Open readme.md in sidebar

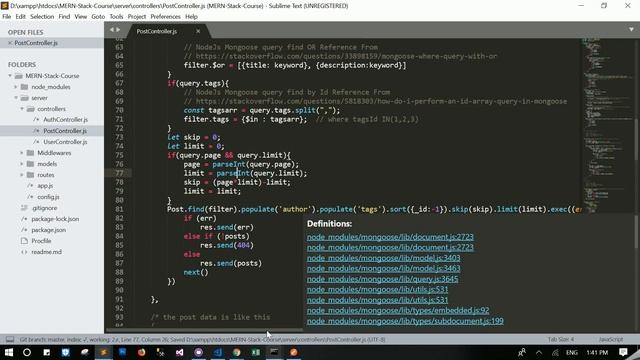point(46,252)
